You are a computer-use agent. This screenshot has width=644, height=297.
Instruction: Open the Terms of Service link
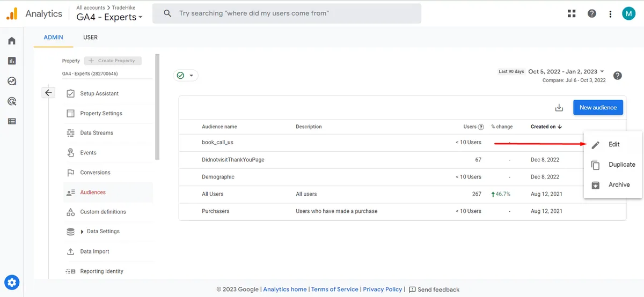coord(335,289)
